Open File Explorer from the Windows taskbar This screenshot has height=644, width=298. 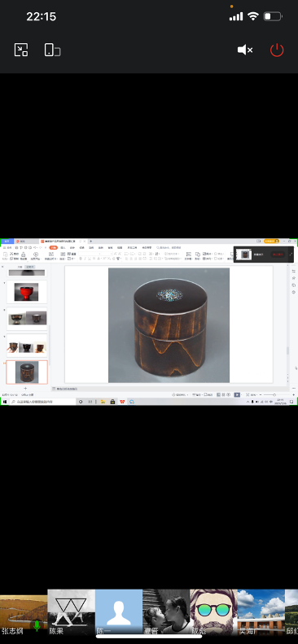[103, 402]
